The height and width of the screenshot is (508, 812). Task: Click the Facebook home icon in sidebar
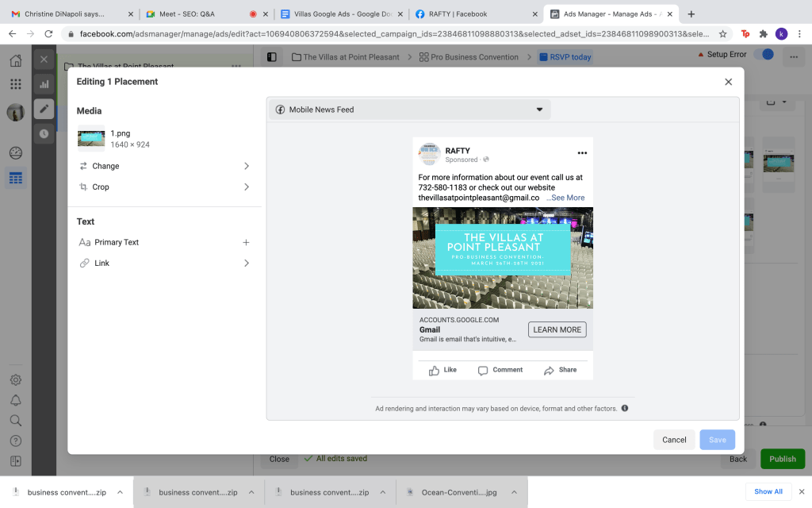pos(15,61)
